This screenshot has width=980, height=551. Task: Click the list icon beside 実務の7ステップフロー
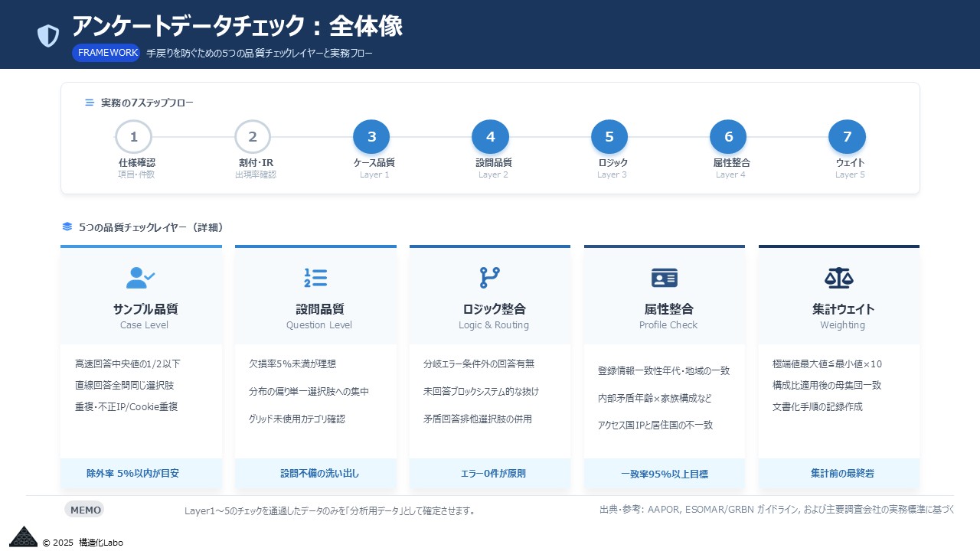(90, 103)
